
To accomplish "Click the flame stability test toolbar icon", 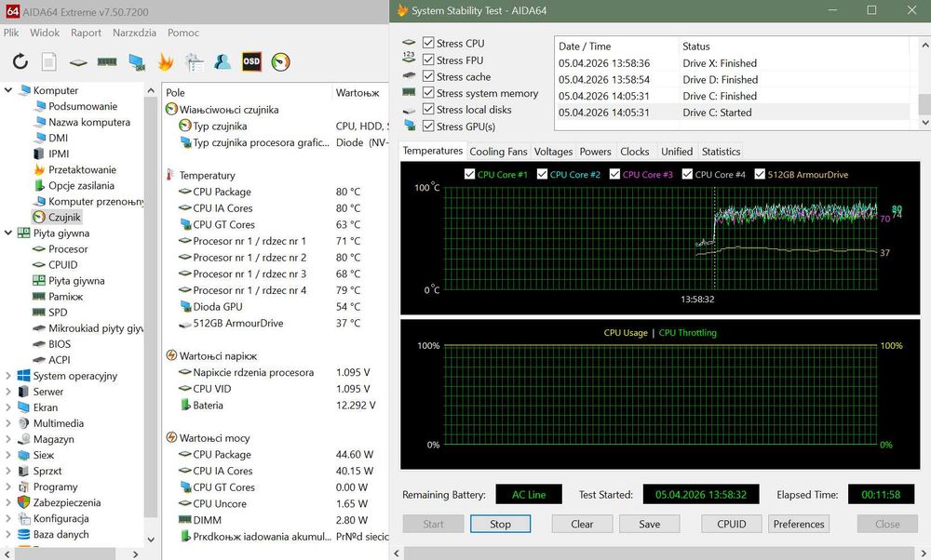I will click(x=166, y=61).
